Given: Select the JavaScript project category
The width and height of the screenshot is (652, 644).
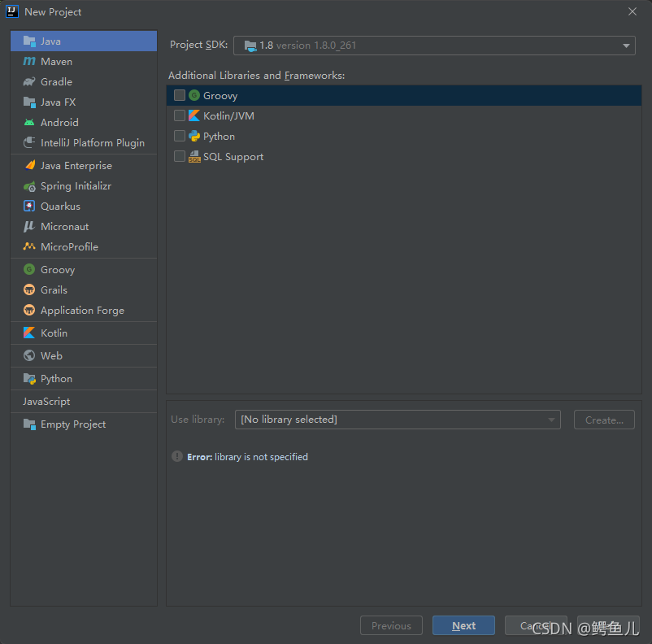Looking at the screenshot, I should 46,402.
